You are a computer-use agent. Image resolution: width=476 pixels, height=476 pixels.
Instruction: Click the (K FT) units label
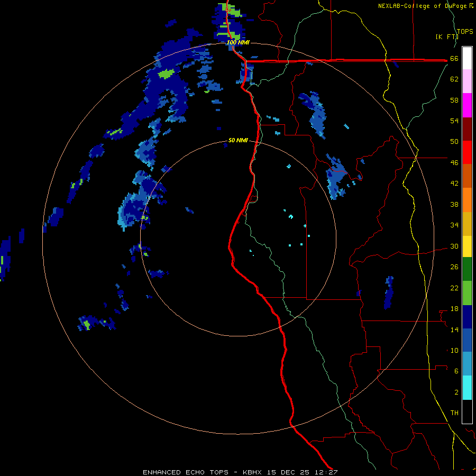447,36
